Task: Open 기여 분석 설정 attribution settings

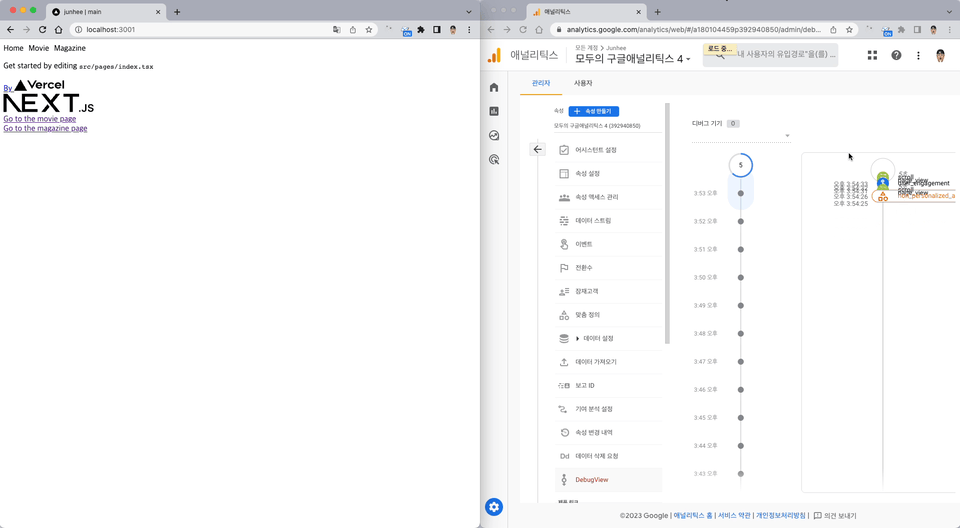Action: click(609, 409)
